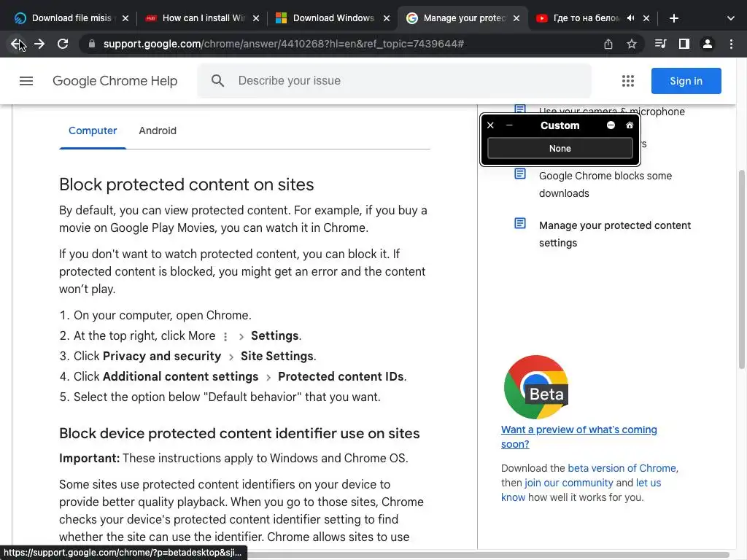Screen dimensions: 747x560
Task: Click the Block device protected content identifier heading
Action: [239, 433]
